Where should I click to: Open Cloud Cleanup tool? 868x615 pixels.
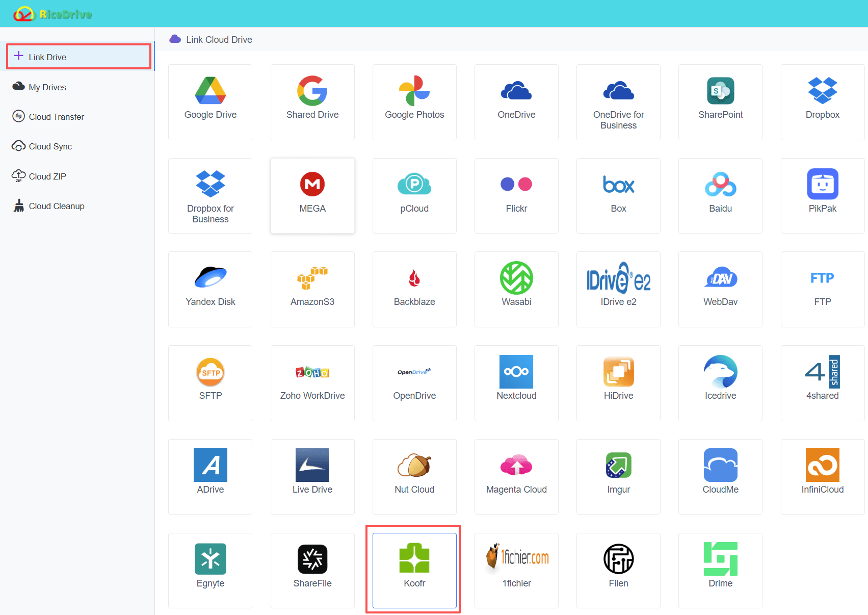coord(56,206)
